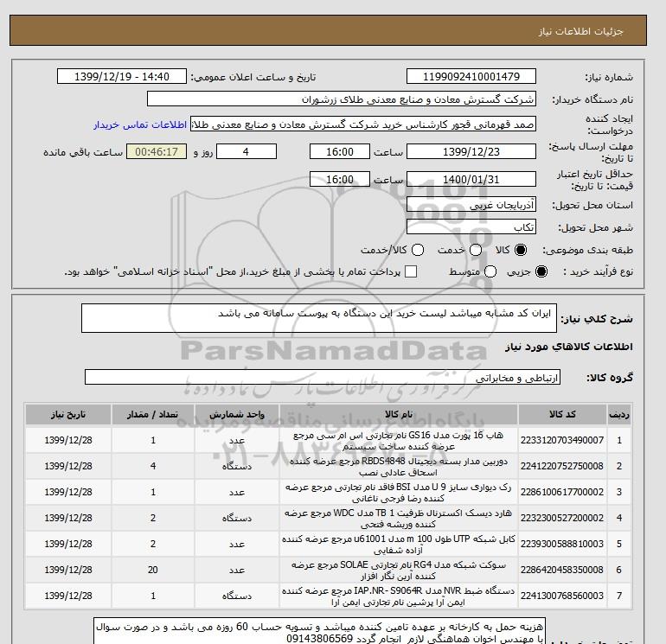Image resolution: width=666 pixels, height=644 pixels.
Task: Click item code 2286100617700002
Action: (562, 492)
